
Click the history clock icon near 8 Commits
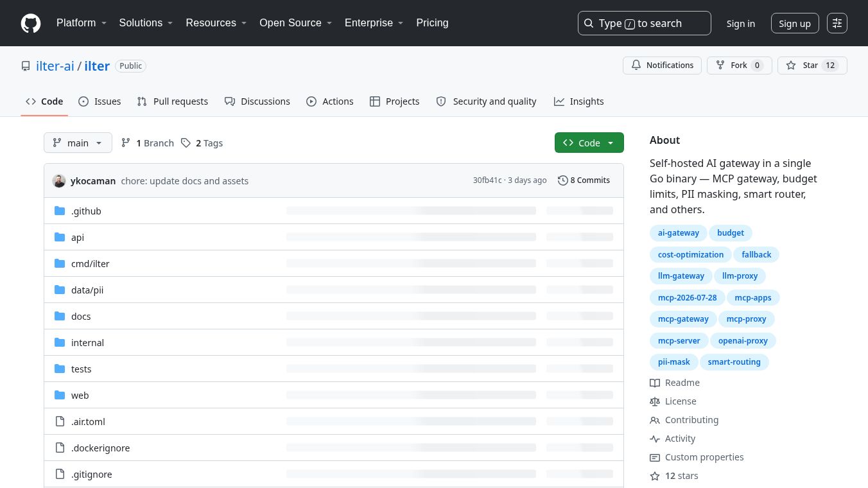coord(563,180)
